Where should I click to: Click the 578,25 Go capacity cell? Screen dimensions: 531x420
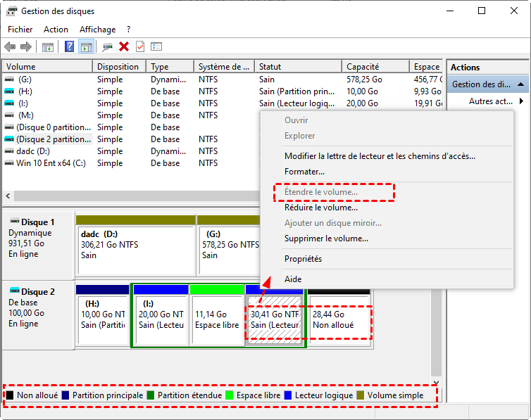coord(364,79)
